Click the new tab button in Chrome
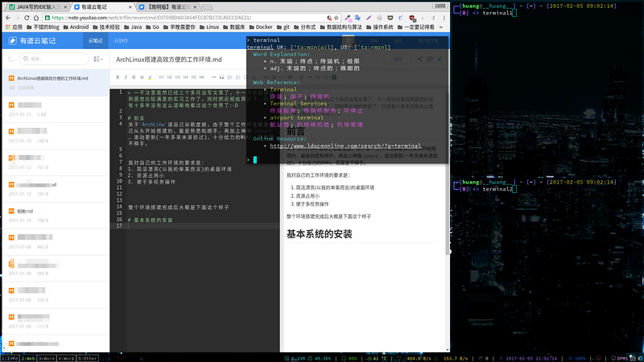 click(x=208, y=7)
